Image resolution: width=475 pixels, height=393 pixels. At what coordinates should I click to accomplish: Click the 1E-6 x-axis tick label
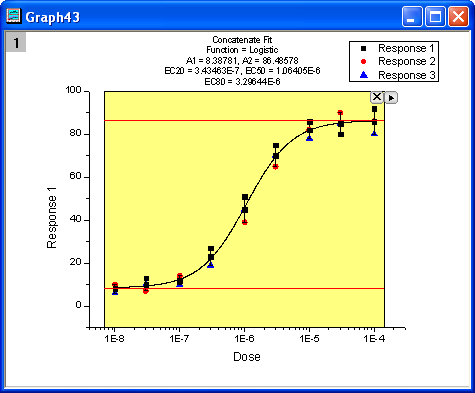click(x=244, y=339)
